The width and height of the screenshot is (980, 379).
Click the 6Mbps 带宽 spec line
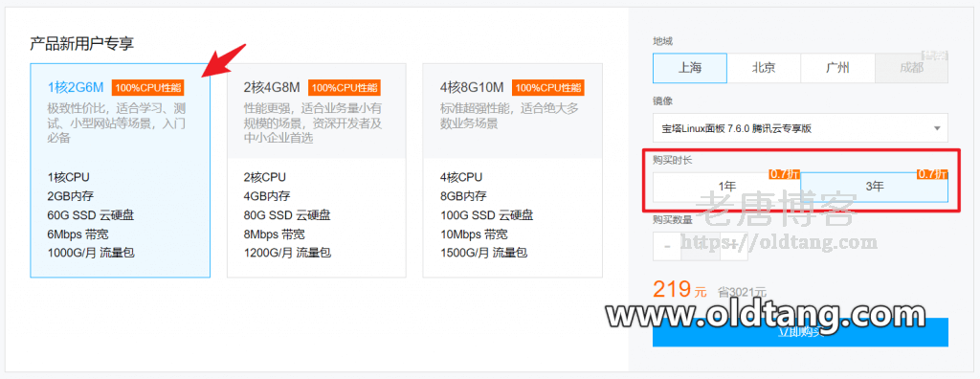[78, 234]
